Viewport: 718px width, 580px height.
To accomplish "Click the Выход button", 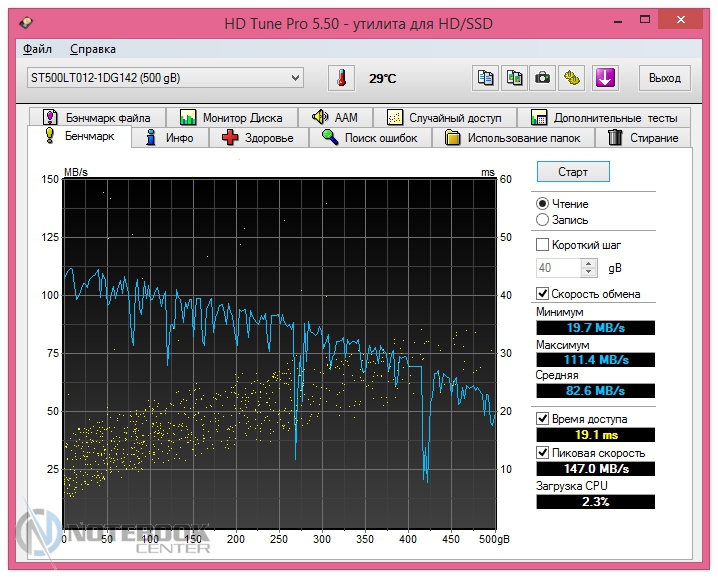I will (x=664, y=78).
